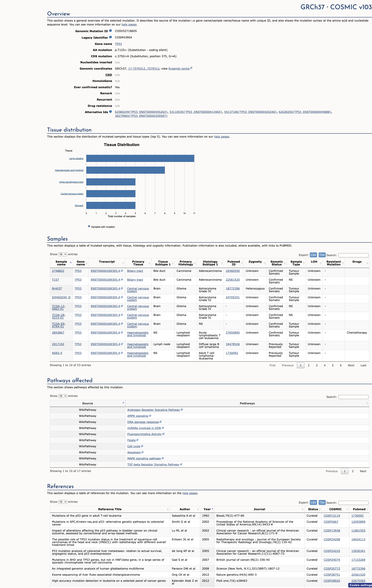372x588 pixels.
Task: Click external link icon after Ensembl contig
Action: coord(191,68)
